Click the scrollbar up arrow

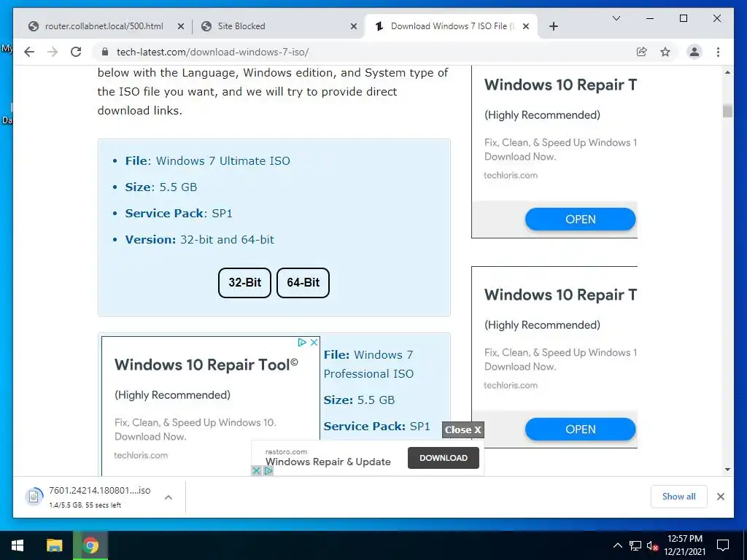click(x=727, y=72)
